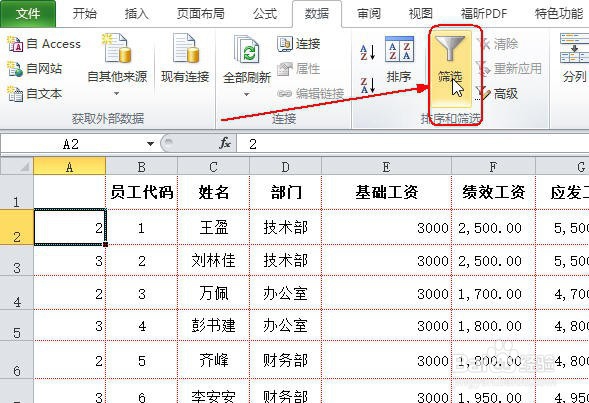The height and width of the screenshot is (403, 589).
Task: Open the 特色功能 tab
Action: coord(558,14)
